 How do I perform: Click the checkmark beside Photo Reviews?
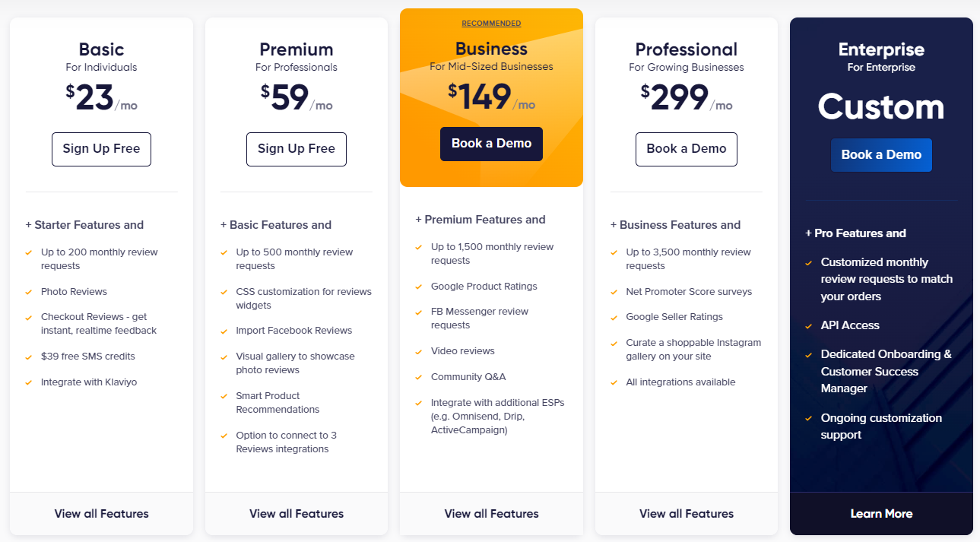tap(29, 292)
